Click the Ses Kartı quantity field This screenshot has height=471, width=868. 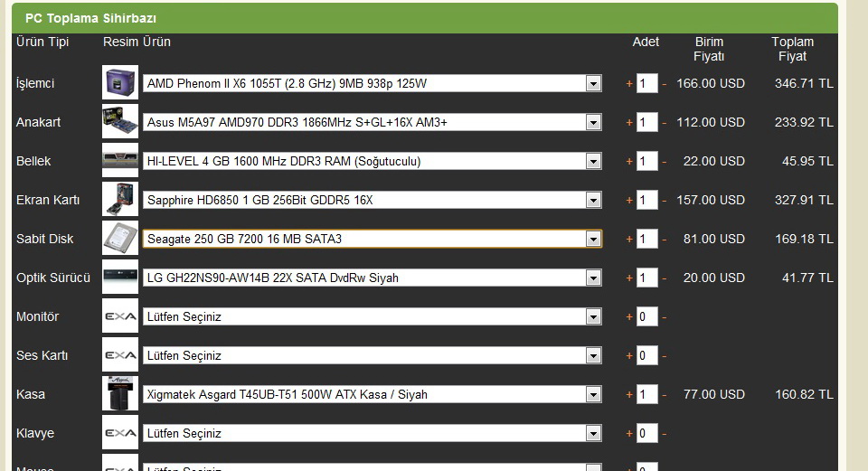(646, 356)
